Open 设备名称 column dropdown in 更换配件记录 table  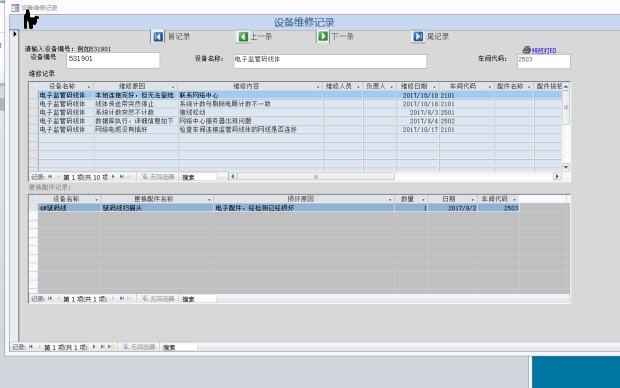coord(96,199)
